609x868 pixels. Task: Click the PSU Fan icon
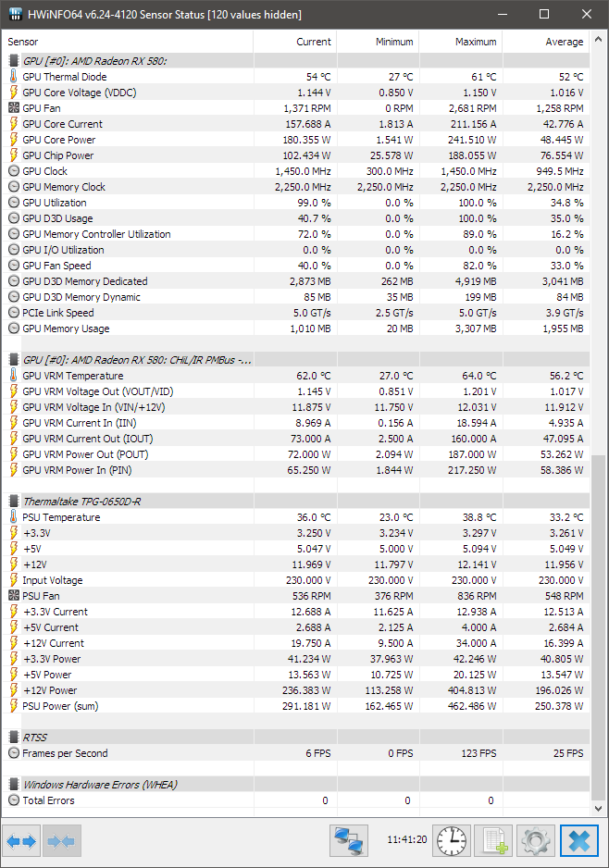14,596
